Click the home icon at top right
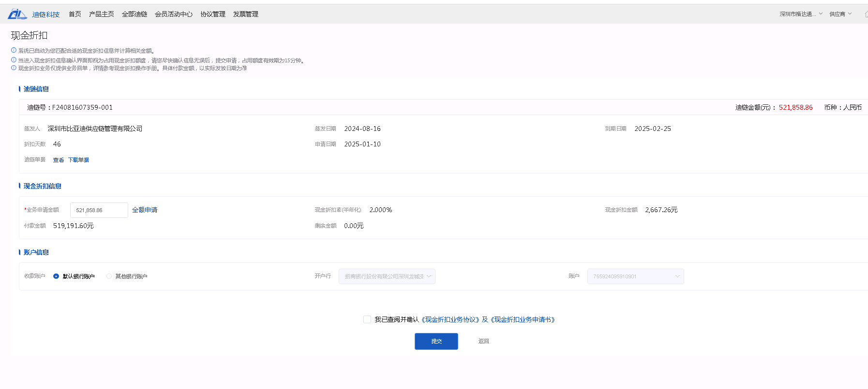 point(866,14)
